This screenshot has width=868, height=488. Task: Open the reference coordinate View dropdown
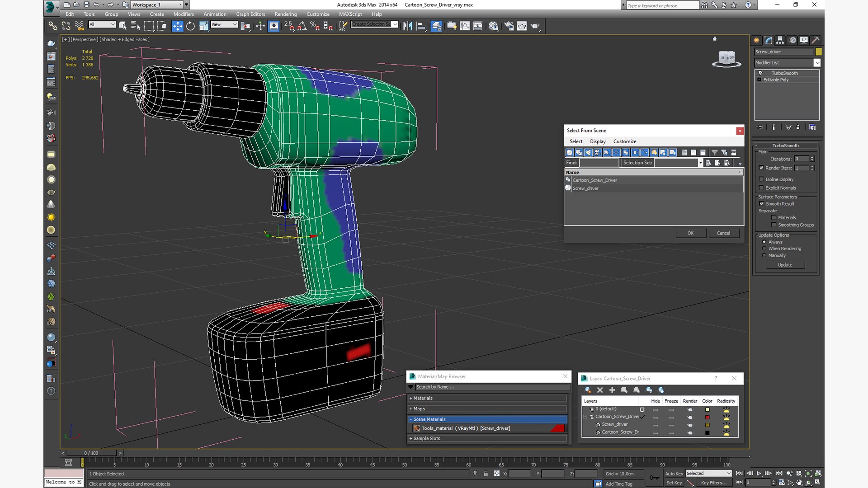(x=224, y=24)
